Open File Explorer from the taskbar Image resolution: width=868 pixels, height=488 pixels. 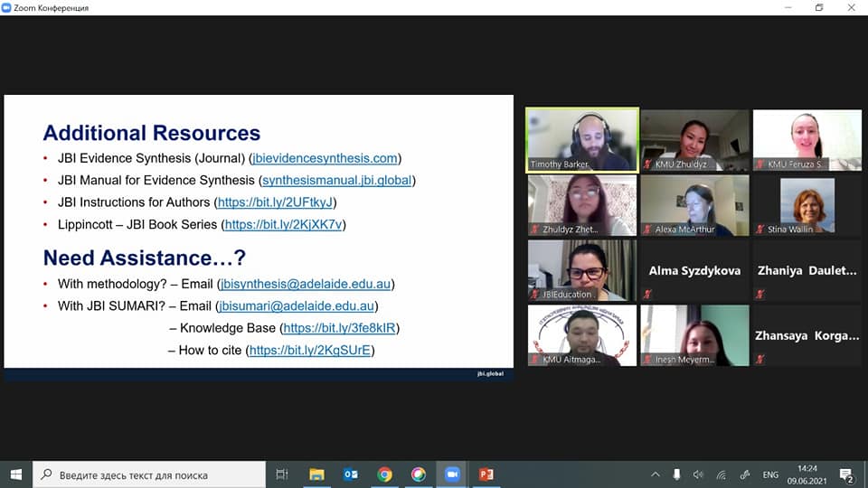[316, 474]
